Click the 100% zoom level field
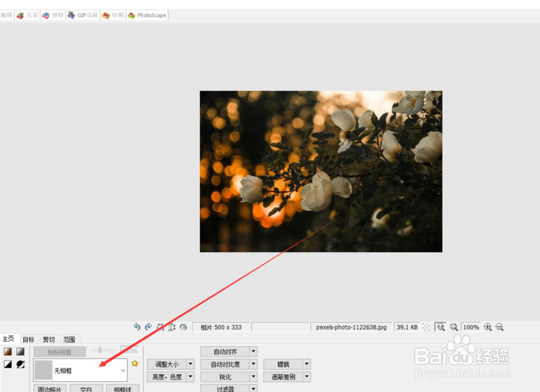This screenshot has width=540, height=392. 471,327
